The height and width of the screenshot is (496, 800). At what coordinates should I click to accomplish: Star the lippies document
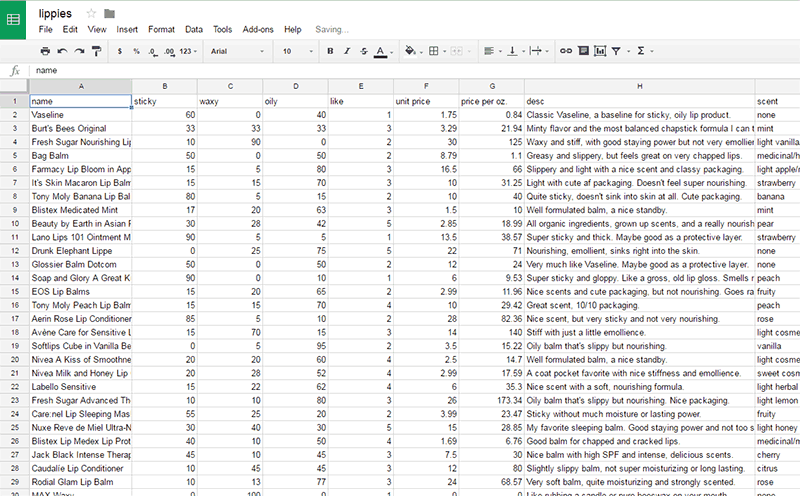click(x=91, y=13)
